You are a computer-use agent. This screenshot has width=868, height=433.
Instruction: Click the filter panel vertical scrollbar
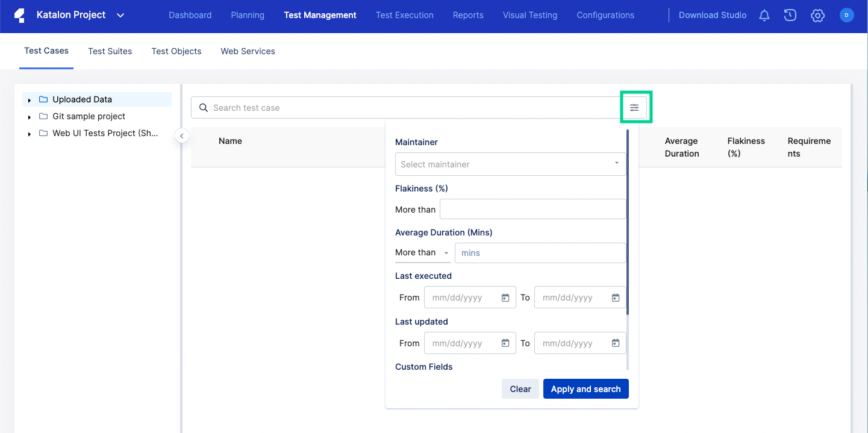(627, 223)
